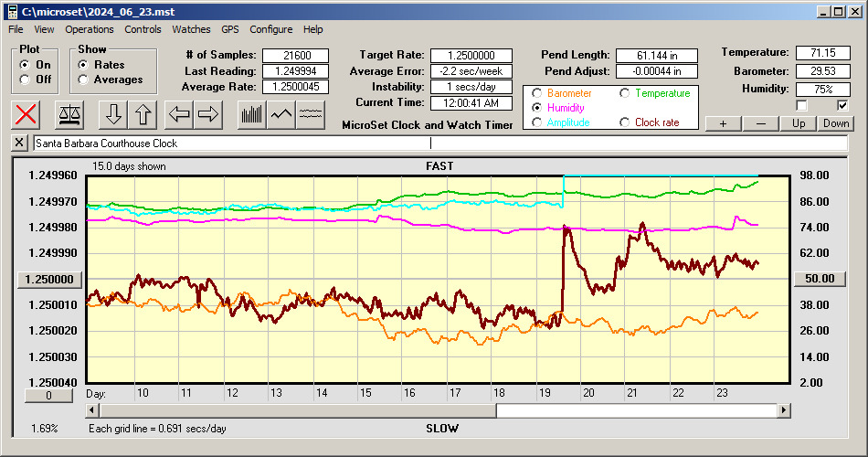Turn Plot off with the Off radio

point(25,80)
